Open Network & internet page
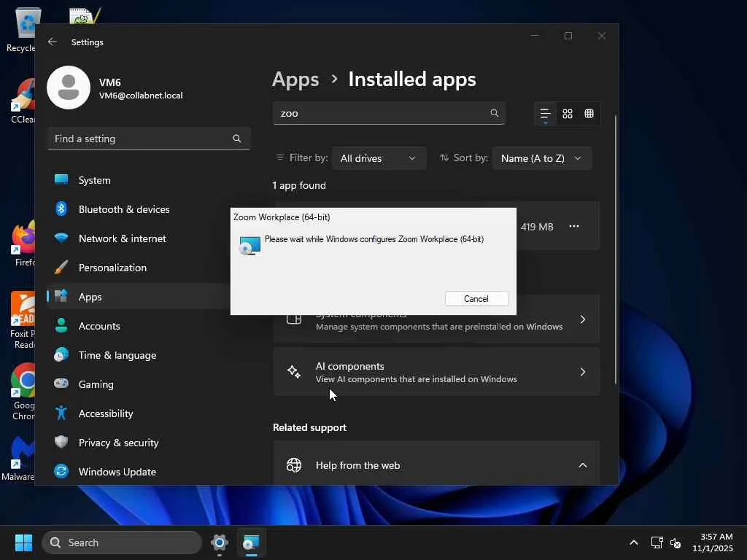 pos(138,238)
